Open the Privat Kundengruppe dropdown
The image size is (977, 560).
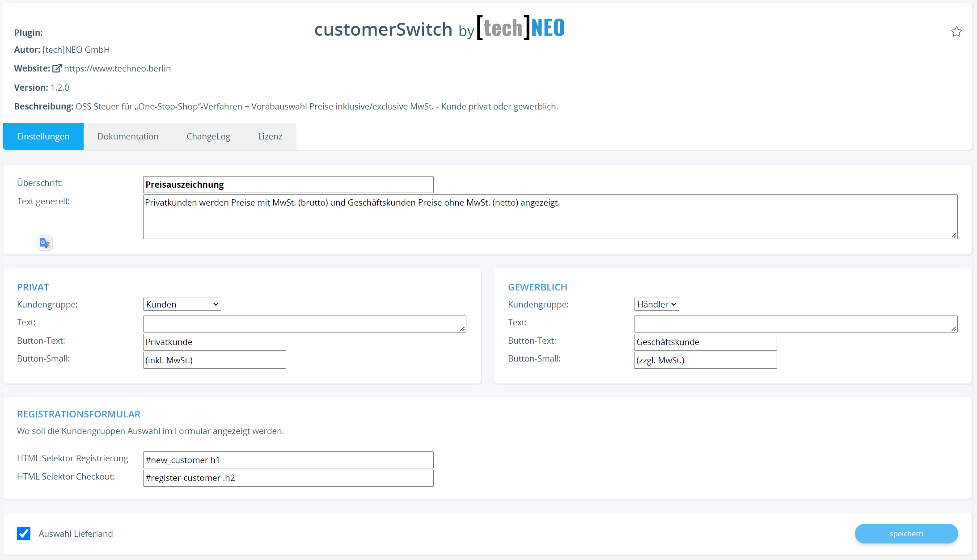(x=182, y=304)
